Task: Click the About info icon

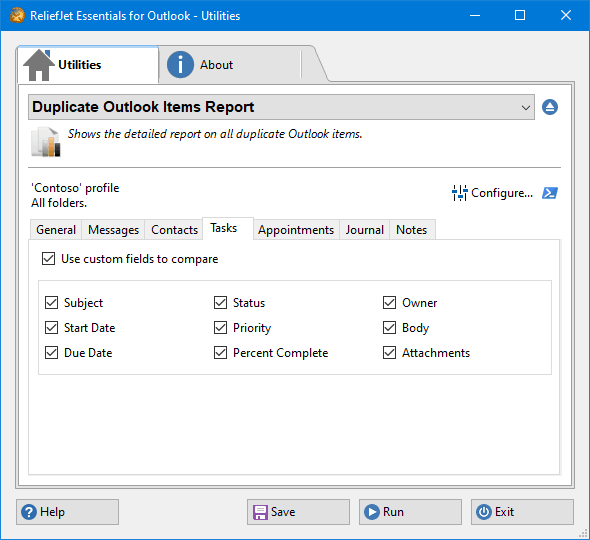Action: tap(180, 64)
